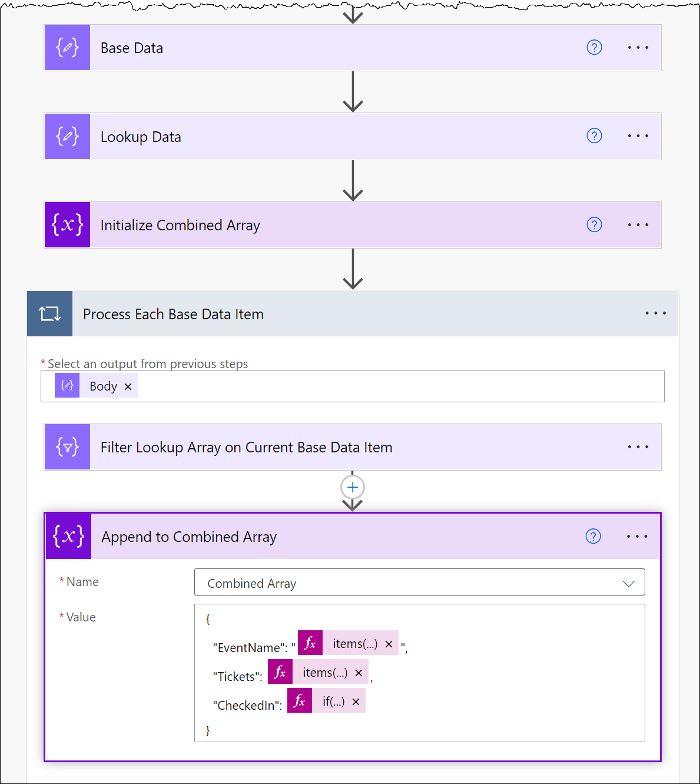This screenshot has height=784, width=700.
Task: Collapse the Process Each Base Data Item loop
Action: click(x=353, y=313)
